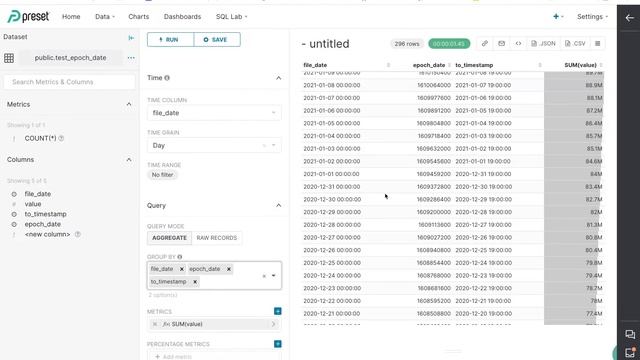Click info icon beside Time heading
Screen dimensions: 640x360
tap(167, 78)
